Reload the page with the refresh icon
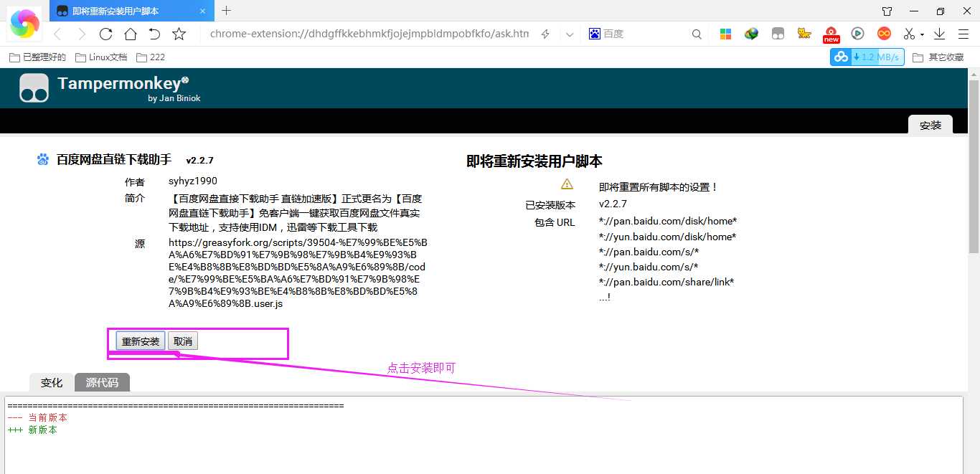 pyautogui.click(x=106, y=34)
